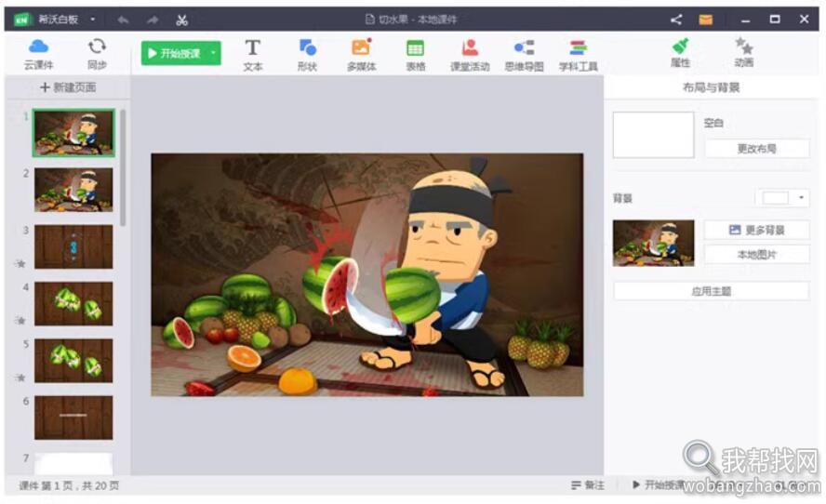Click the 本地图片 local image button
The height and width of the screenshot is (504, 826).
pos(756,255)
